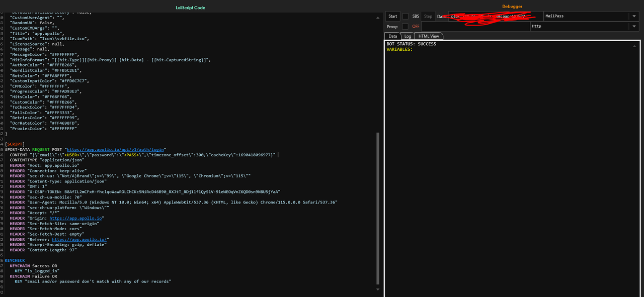The width and height of the screenshot is (644, 297).
Task: Open the Http proxy type dropdown
Action: coord(633,27)
